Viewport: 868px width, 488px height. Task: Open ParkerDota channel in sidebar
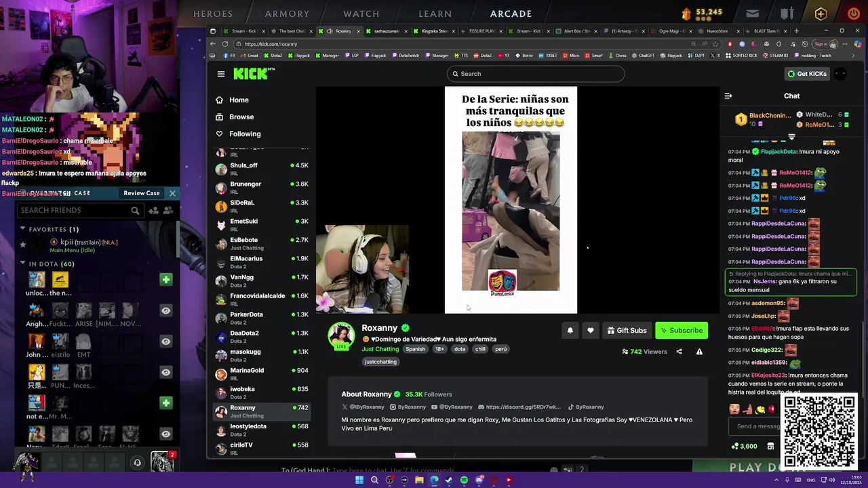click(262, 318)
